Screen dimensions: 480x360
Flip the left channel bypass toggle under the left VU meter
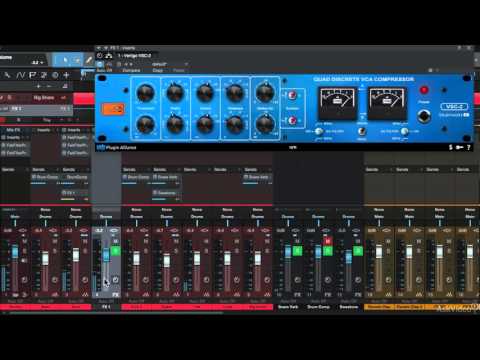tap(319, 131)
